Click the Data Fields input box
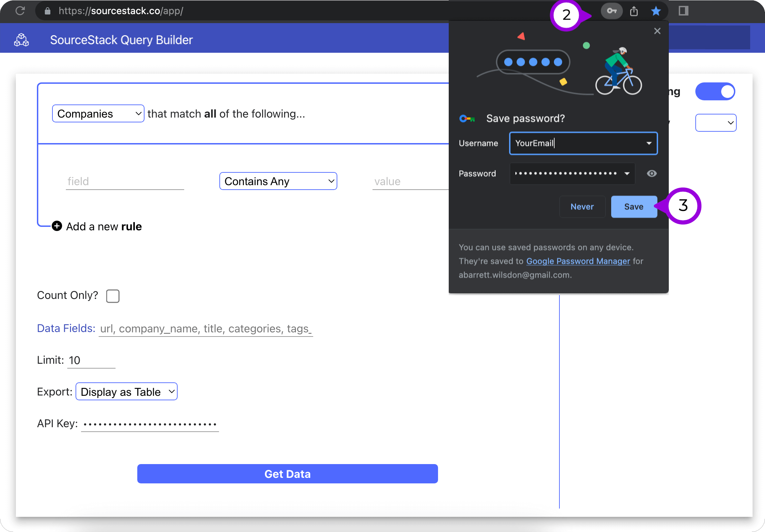The width and height of the screenshot is (765, 532). (206, 329)
